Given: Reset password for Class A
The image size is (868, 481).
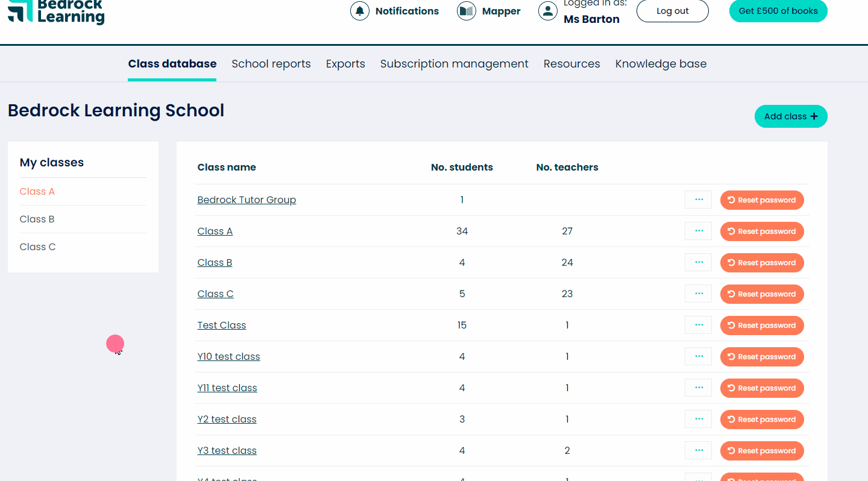Looking at the screenshot, I should 762,231.
